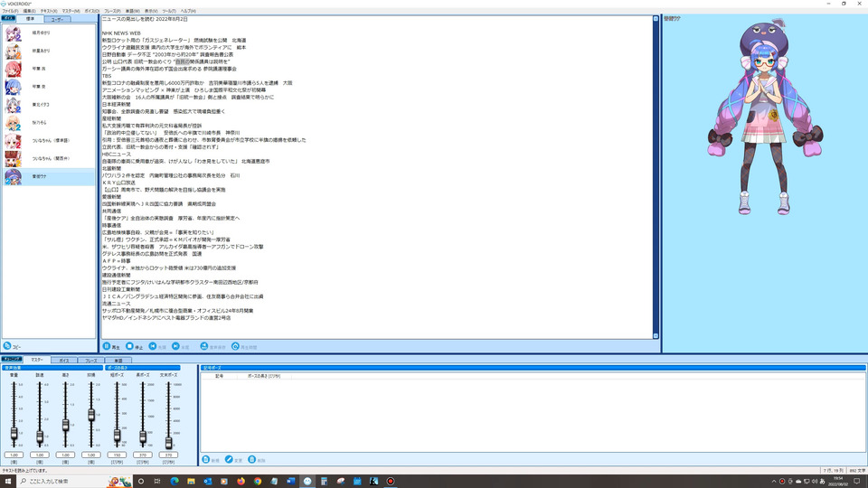Select 琴葉 葵 voice avatar

tap(13, 87)
